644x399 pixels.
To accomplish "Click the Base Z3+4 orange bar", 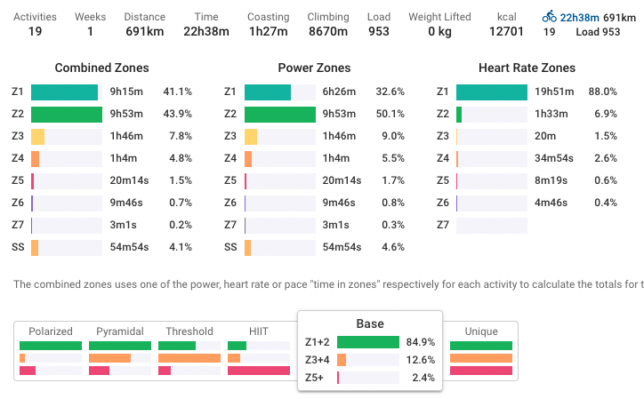I will [x=341, y=360].
